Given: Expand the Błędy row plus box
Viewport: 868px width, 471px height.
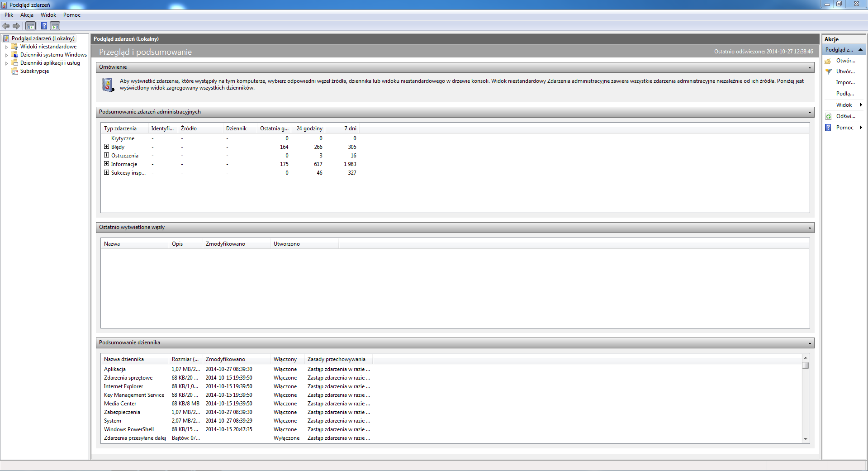Looking at the screenshot, I should [x=106, y=147].
